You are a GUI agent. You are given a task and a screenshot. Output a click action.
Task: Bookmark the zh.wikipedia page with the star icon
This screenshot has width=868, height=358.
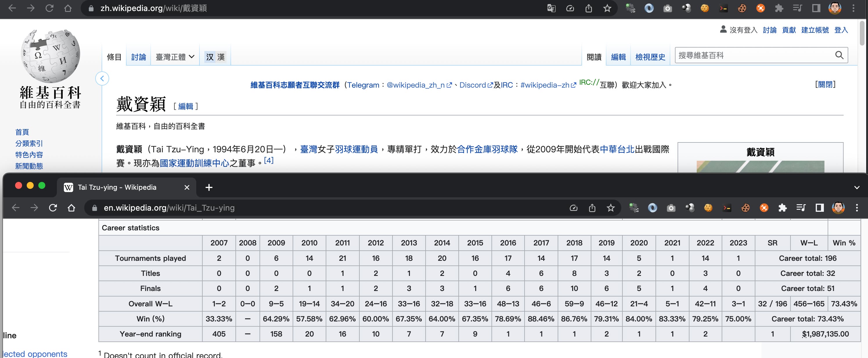click(x=607, y=8)
